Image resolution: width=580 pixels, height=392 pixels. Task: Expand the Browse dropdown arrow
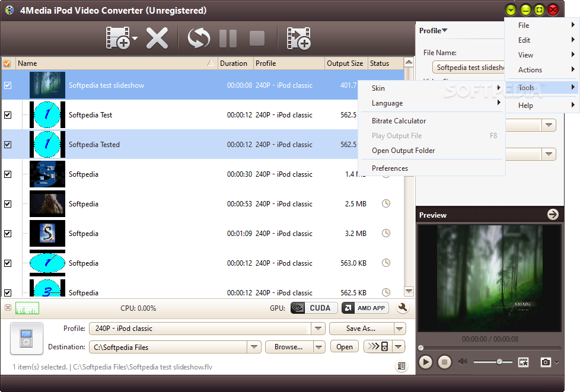(x=319, y=347)
